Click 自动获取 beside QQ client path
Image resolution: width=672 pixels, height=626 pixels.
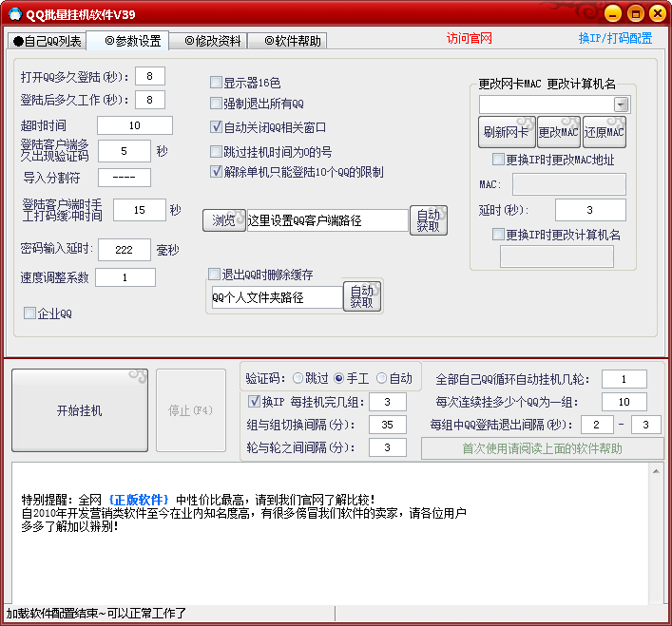[x=428, y=220]
